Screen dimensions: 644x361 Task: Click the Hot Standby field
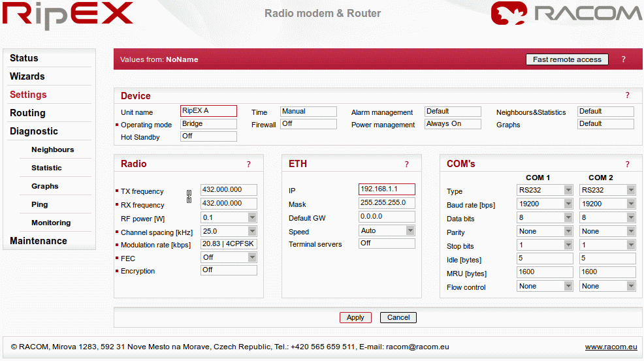[208, 136]
